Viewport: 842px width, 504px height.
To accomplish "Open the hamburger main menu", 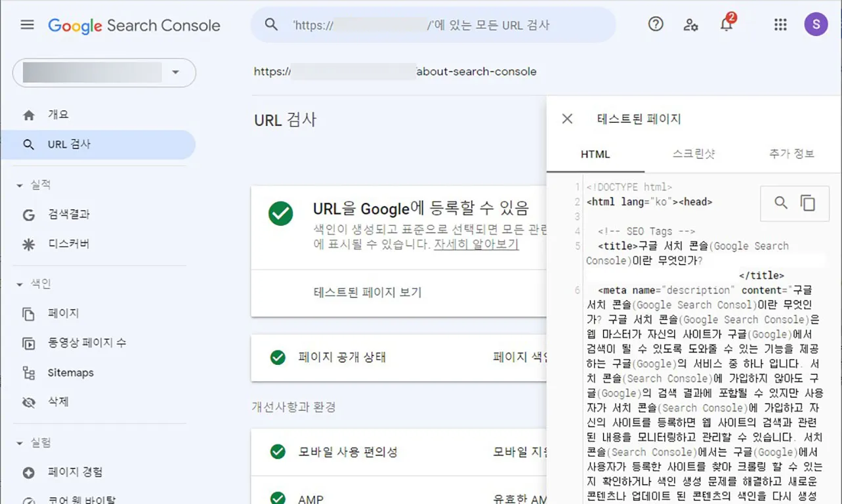I will point(27,25).
